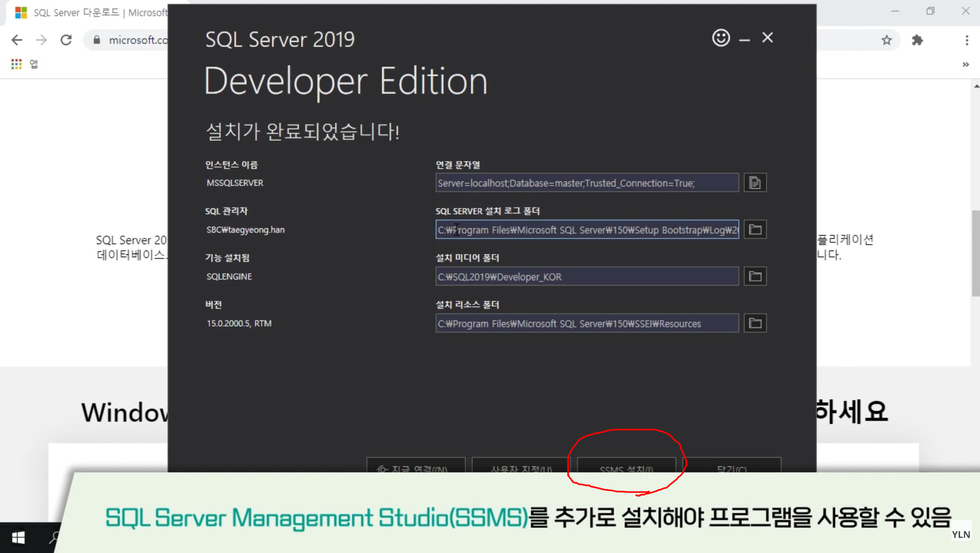
Task: Open the installation resources folder icon
Action: coord(755,323)
